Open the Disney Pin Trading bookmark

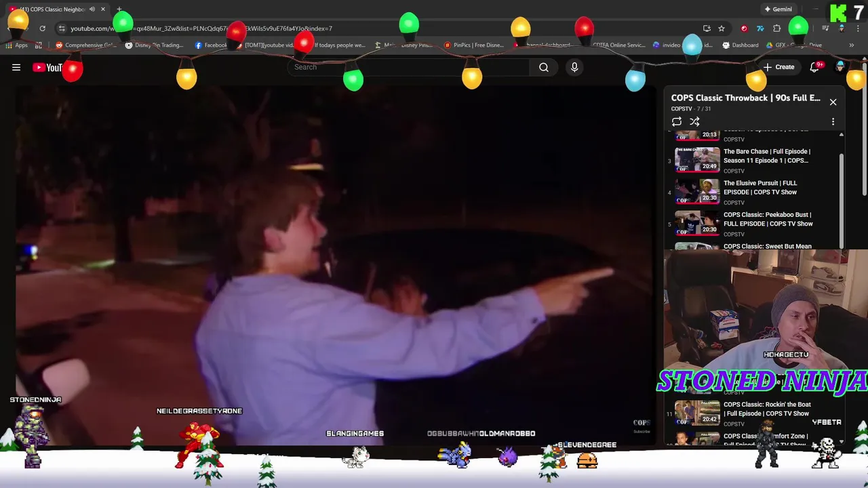(x=154, y=45)
